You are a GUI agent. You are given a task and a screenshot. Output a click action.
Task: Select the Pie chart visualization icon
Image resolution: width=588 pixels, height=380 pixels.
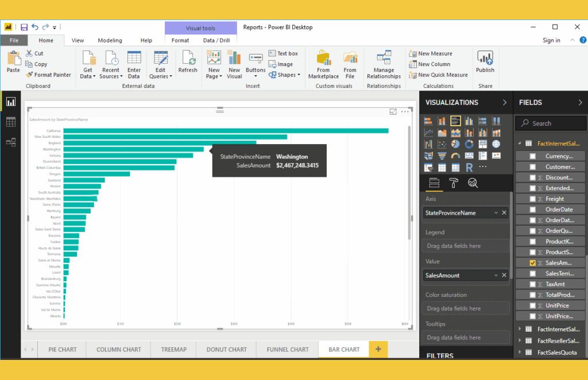[x=455, y=144]
